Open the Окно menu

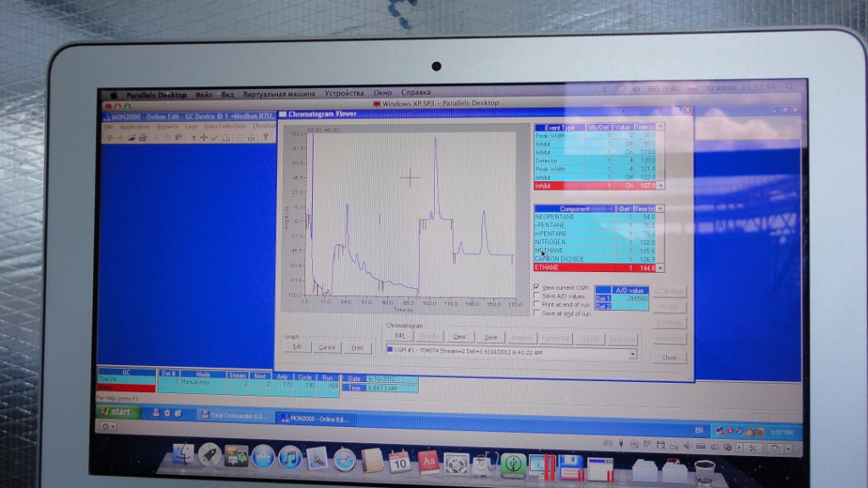coord(382,92)
